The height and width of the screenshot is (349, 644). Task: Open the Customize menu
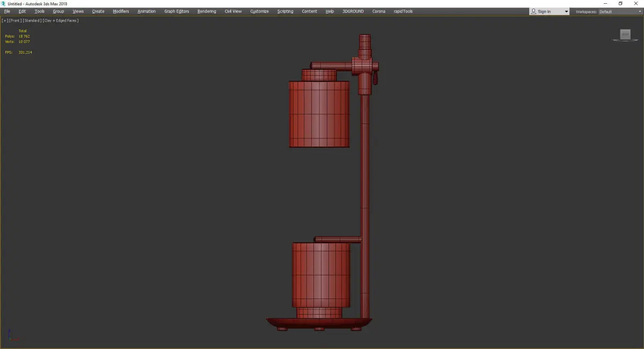tap(259, 11)
